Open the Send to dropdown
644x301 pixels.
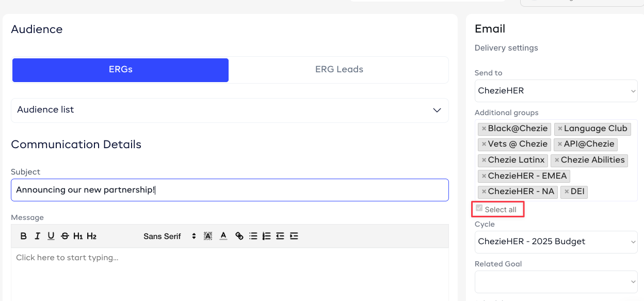556,91
